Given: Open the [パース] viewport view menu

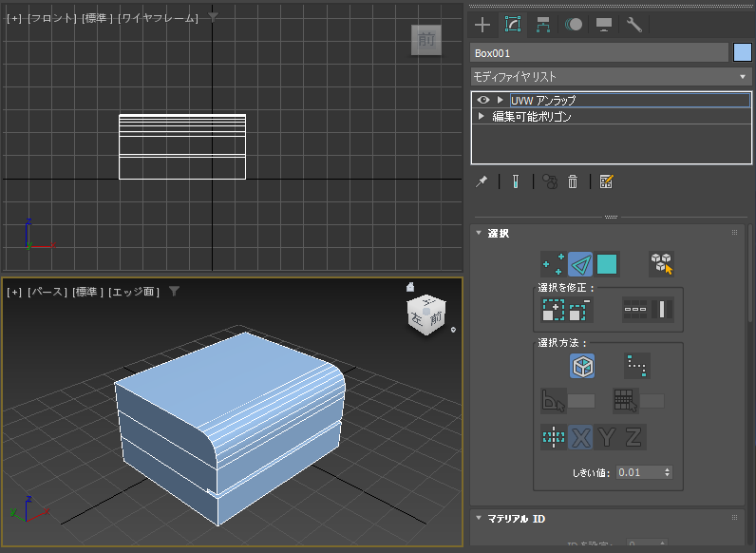Looking at the screenshot, I should 47,292.
